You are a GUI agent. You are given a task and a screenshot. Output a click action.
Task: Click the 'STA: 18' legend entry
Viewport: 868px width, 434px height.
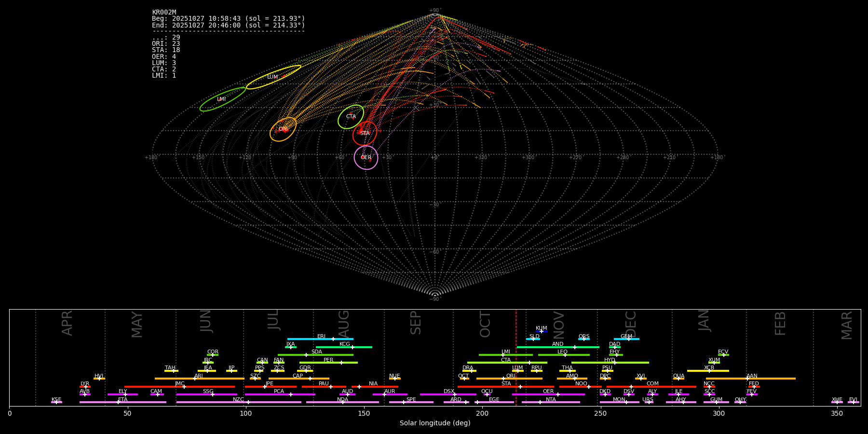point(166,50)
